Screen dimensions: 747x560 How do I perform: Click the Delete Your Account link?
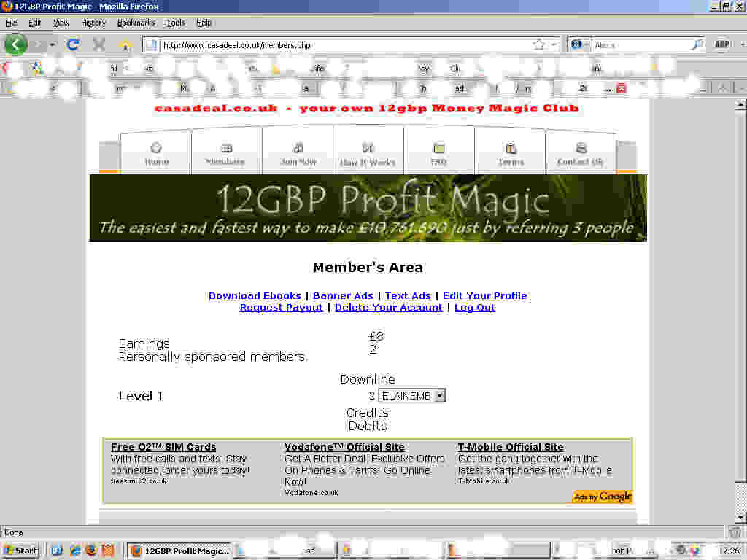(x=389, y=308)
